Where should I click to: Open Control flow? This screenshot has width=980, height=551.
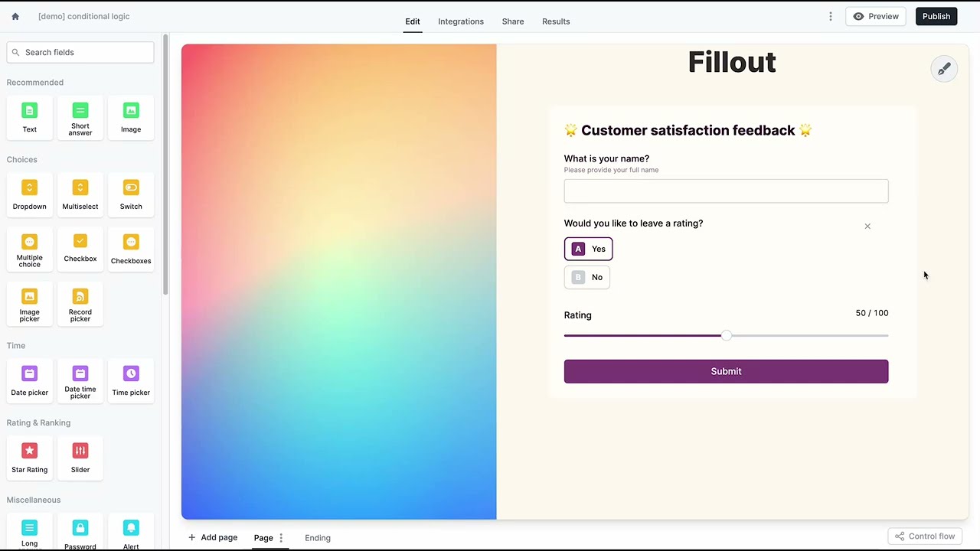(925, 536)
